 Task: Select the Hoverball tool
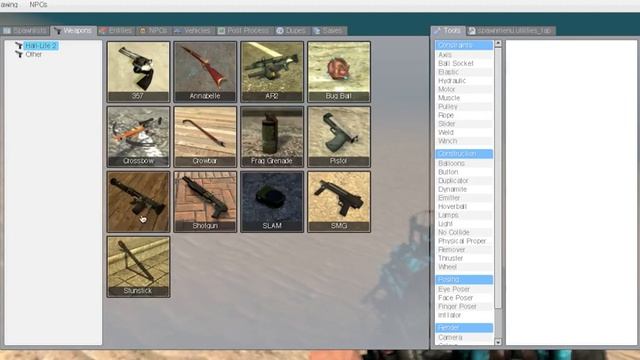pos(464,207)
